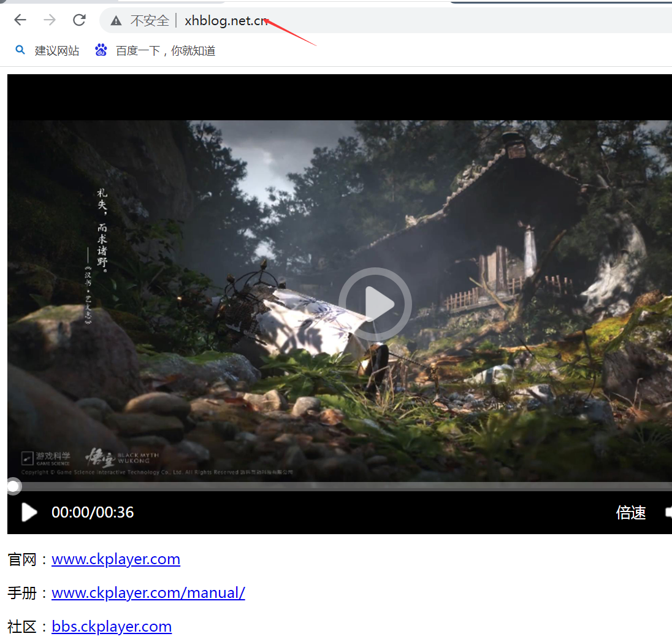Image resolution: width=672 pixels, height=639 pixels.
Task: Click the browser forward arrow
Action: pos(50,20)
